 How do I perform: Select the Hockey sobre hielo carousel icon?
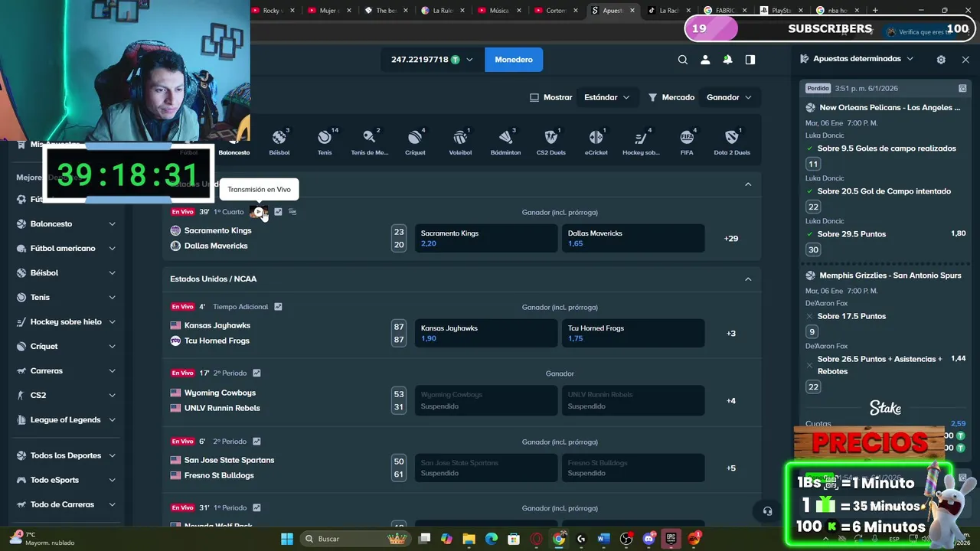click(x=641, y=142)
